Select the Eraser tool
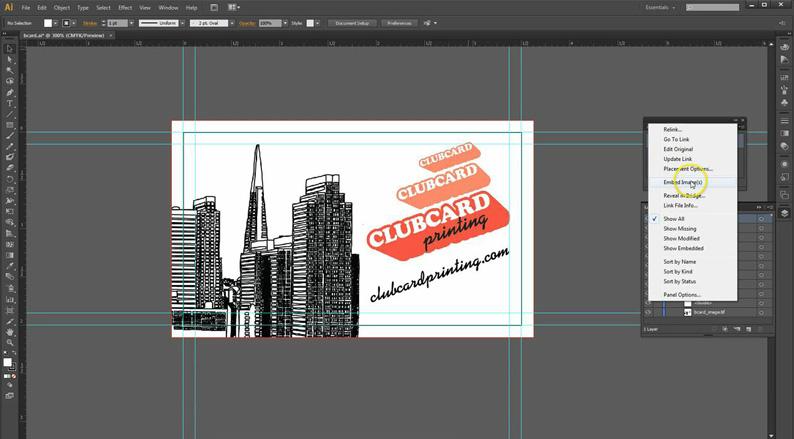This screenshot has width=794, height=439. click(10, 168)
